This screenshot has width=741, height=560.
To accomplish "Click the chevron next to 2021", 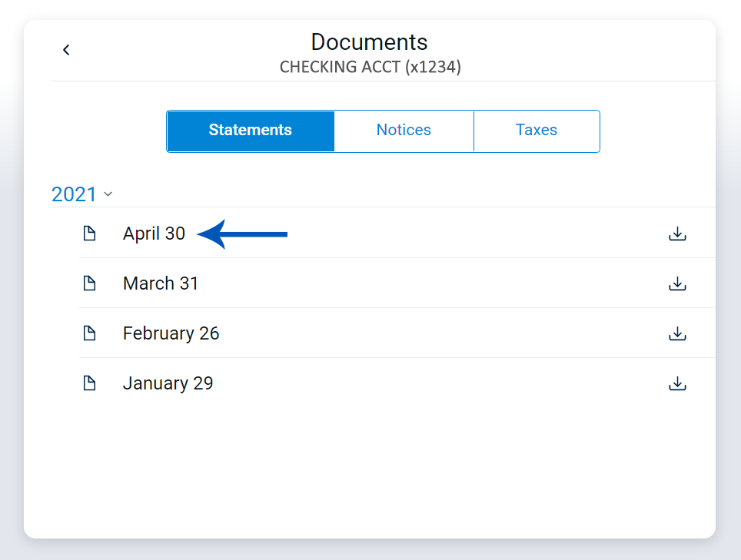I will pyautogui.click(x=108, y=194).
